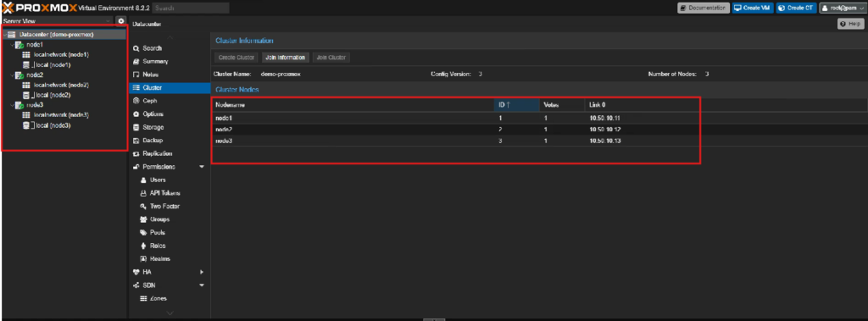Viewport: 868px width, 321px height.
Task: Open the Summary menu item
Action: tap(170, 62)
